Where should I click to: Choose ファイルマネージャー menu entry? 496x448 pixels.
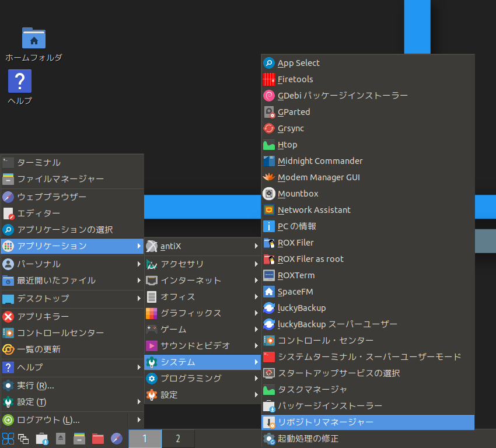tap(72, 179)
